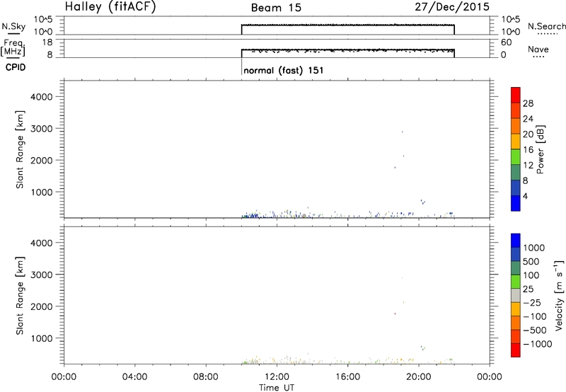Click the 'N.Sky' legend label
Screen dimensions: 566x392
[x=13, y=26]
